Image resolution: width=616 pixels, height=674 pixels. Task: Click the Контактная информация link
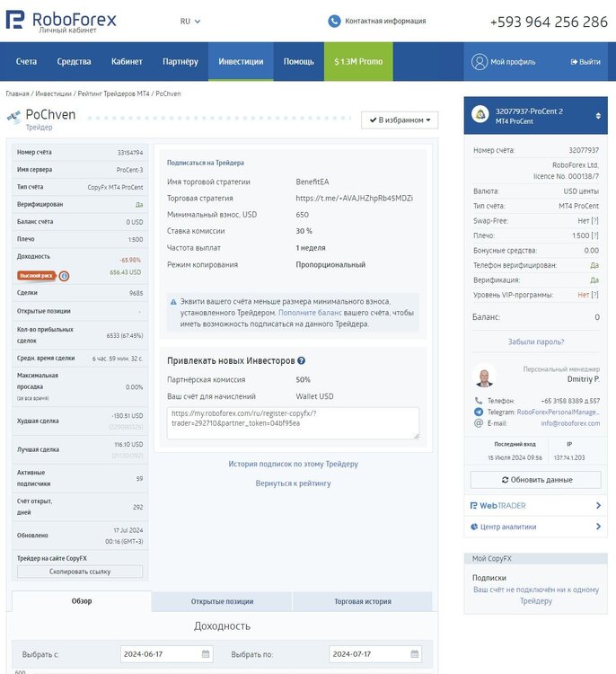(385, 21)
